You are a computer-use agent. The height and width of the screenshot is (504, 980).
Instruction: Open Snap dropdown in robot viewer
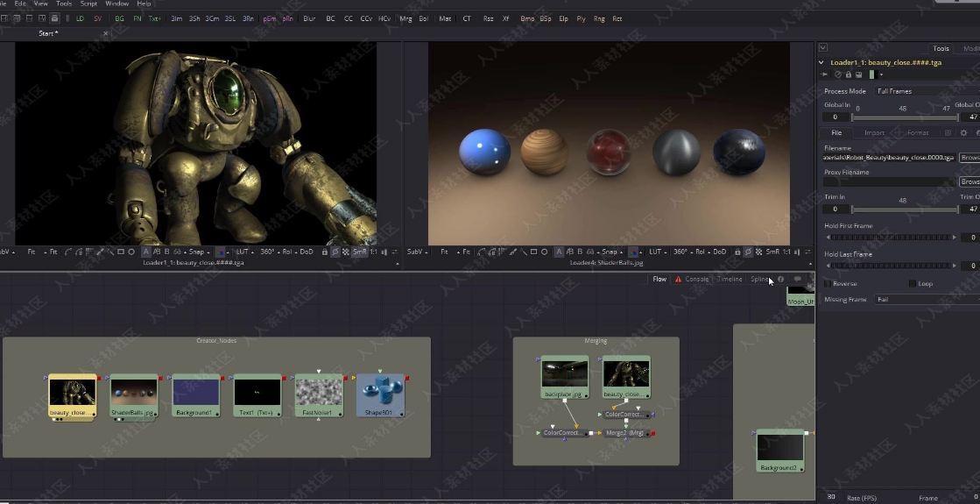[199, 252]
